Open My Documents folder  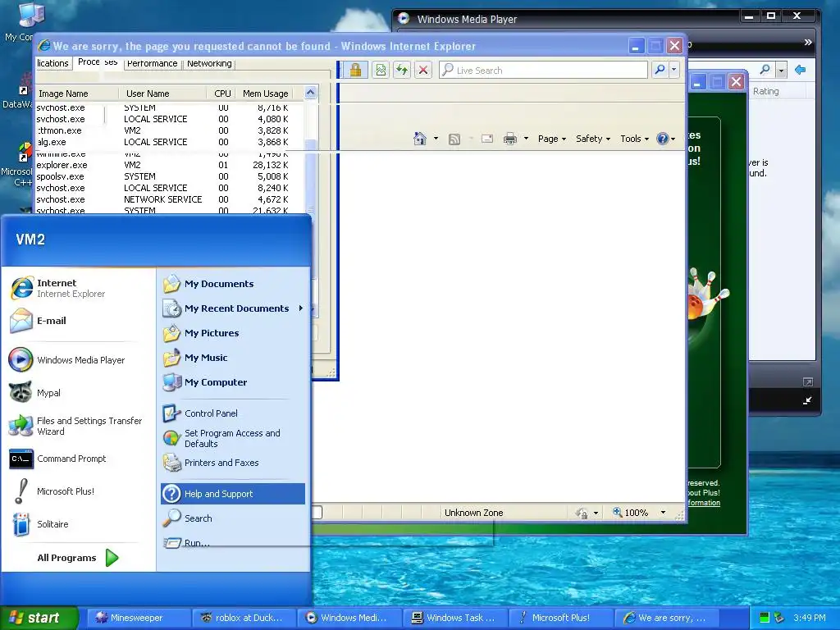(233, 284)
